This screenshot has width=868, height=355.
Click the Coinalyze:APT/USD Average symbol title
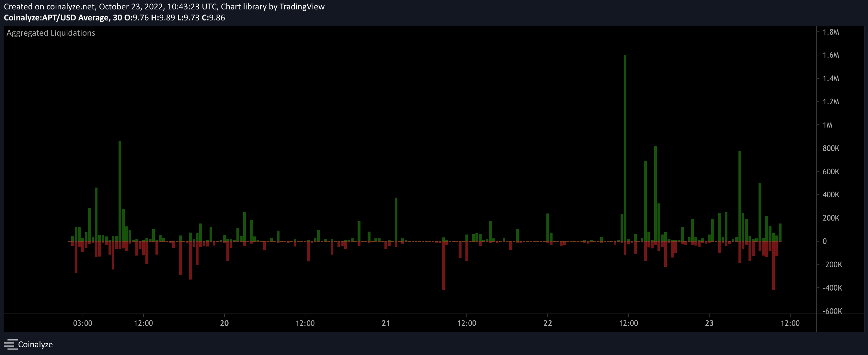[57, 18]
